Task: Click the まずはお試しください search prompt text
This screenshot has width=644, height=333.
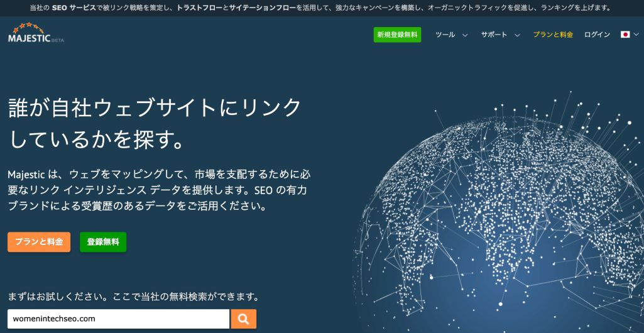Action: pos(133,296)
